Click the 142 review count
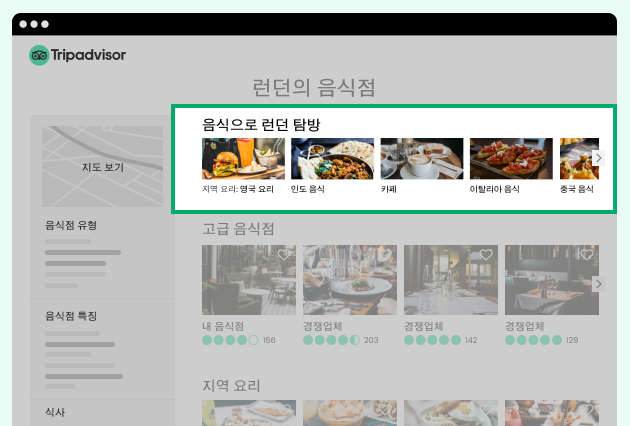 pyautogui.click(x=471, y=340)
